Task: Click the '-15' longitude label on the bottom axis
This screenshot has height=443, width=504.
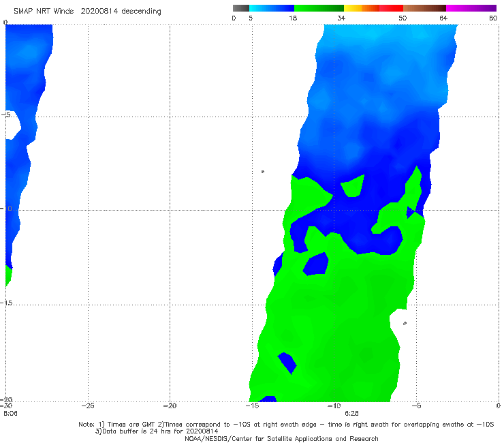Action: click(252, 406)
